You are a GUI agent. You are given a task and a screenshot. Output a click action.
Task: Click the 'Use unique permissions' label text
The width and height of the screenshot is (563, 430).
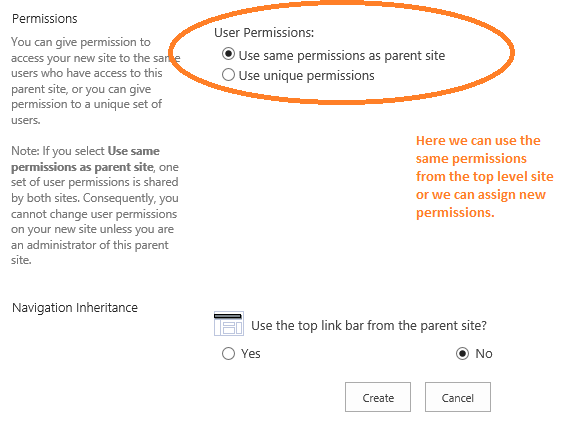(x=307, y=76)
